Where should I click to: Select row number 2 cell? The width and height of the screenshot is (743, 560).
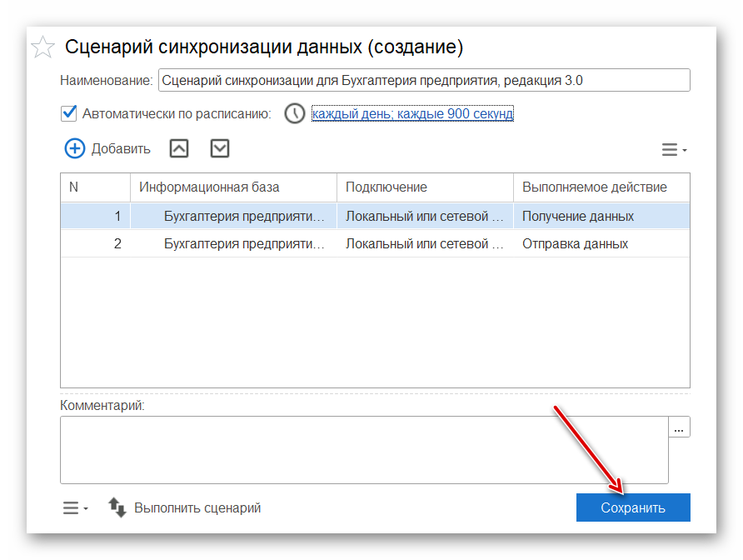(95, 243)
